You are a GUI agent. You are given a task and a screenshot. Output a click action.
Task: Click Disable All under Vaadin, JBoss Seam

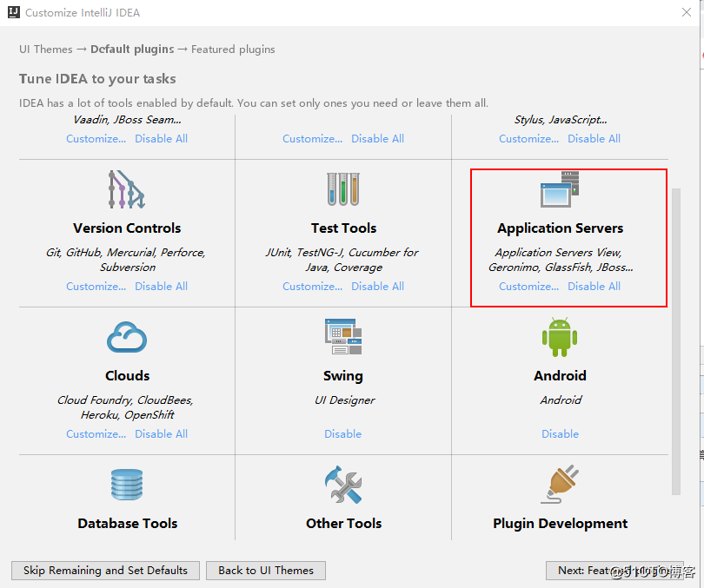161,139
